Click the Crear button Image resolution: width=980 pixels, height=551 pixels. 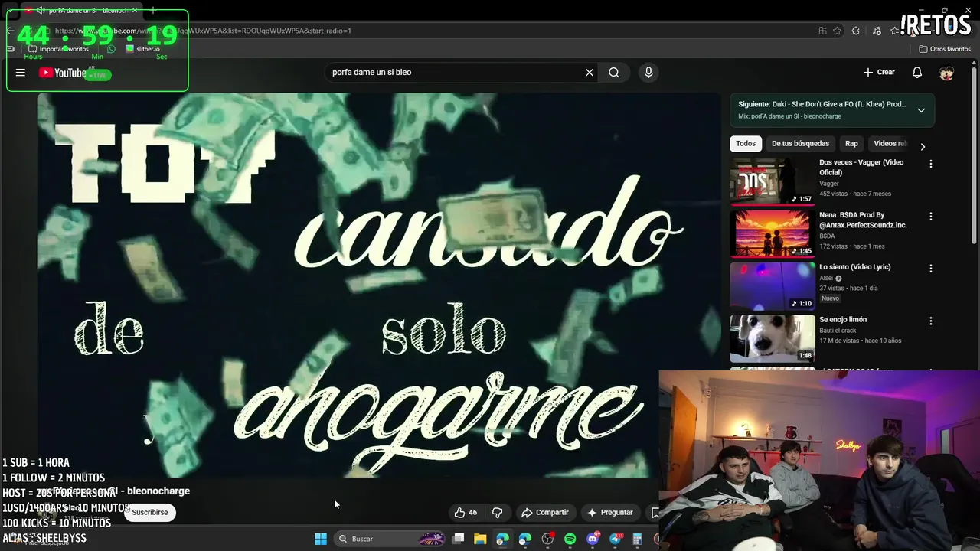[x=879, y=72]
